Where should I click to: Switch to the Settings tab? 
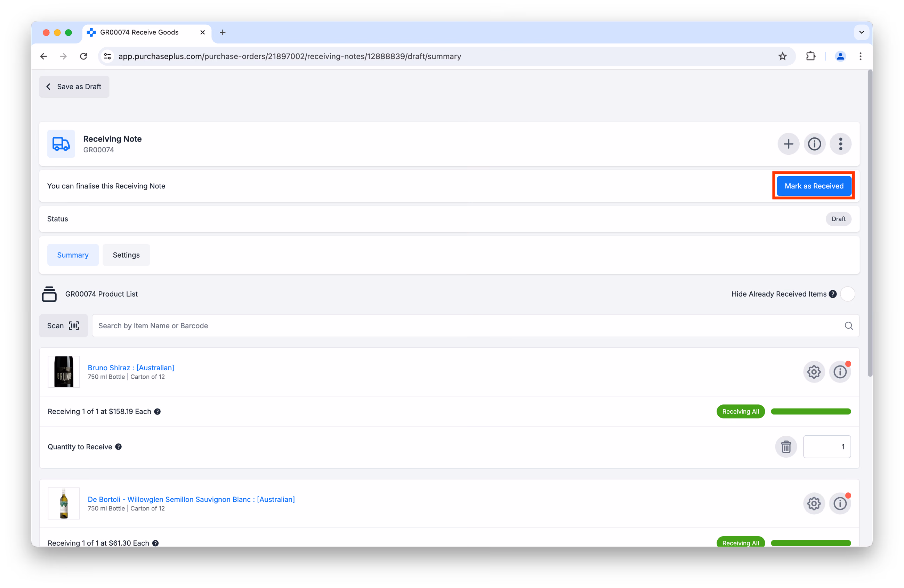click(126, 255)
